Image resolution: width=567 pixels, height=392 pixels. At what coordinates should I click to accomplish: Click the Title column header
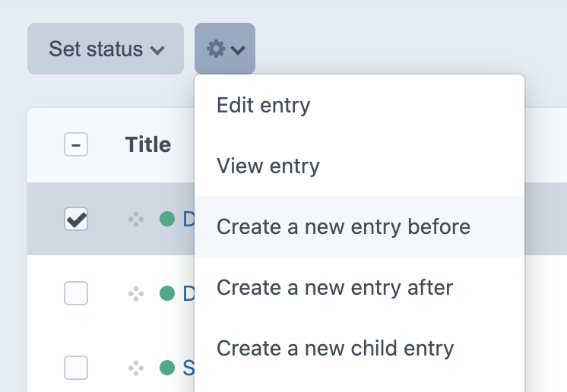tap(148, 144)
